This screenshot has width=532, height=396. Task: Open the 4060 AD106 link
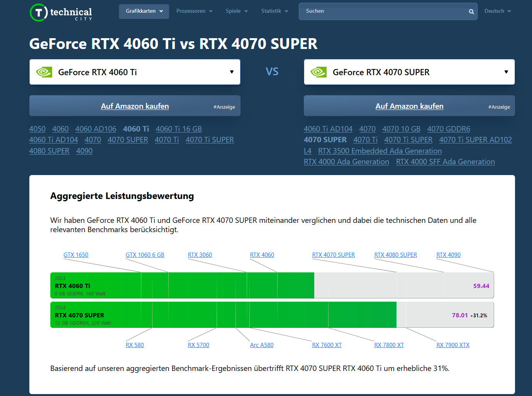coord(96,129)
